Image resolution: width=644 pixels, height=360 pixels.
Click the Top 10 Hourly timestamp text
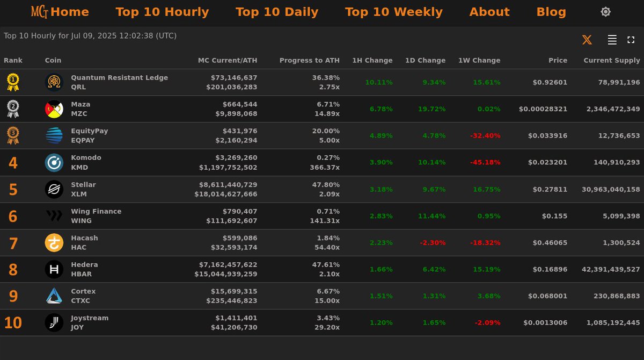pos(90,35)
